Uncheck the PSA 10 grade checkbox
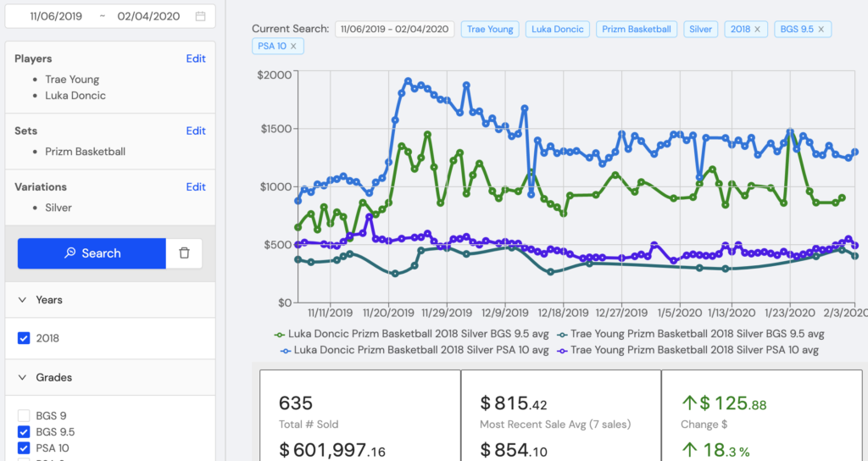The width and height of the screenshot is (868, 461). coord(24,447)
